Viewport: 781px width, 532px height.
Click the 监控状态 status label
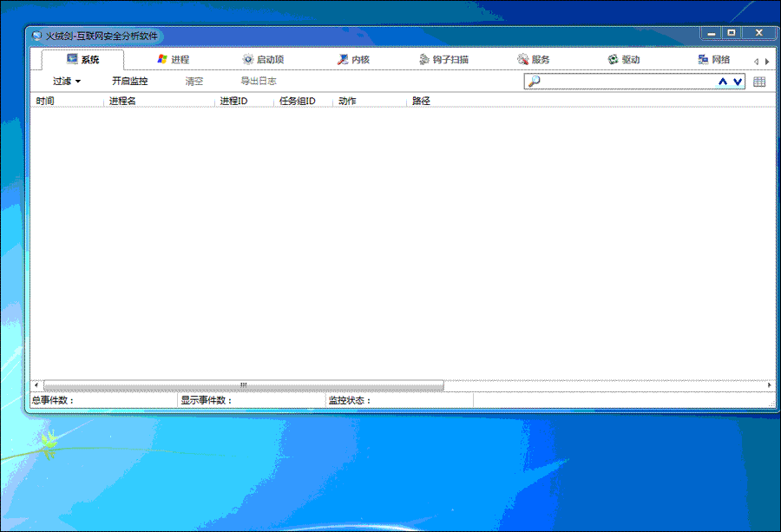pos(349,400)
